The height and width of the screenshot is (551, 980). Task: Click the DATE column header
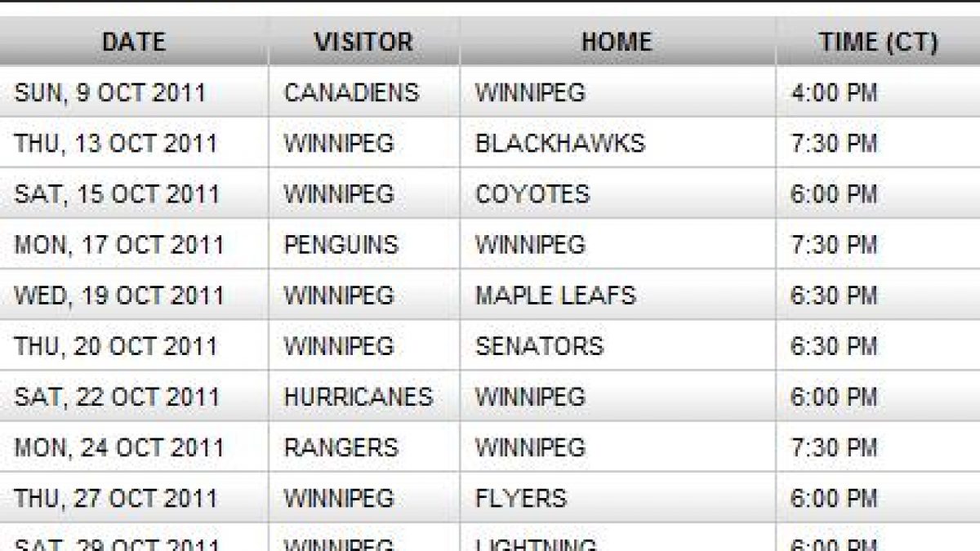click(x=134, y=42)
